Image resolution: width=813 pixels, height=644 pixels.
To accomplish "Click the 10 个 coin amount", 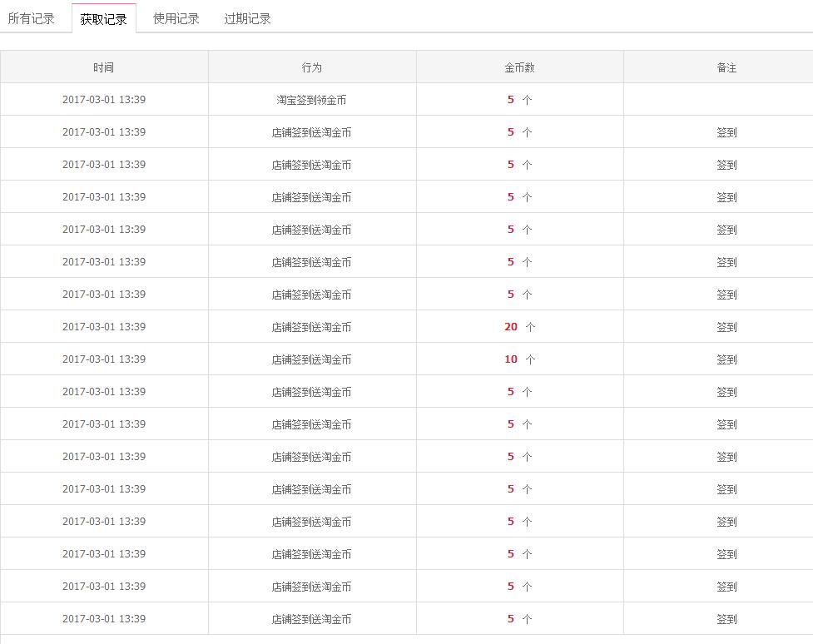I will point(519,359).
